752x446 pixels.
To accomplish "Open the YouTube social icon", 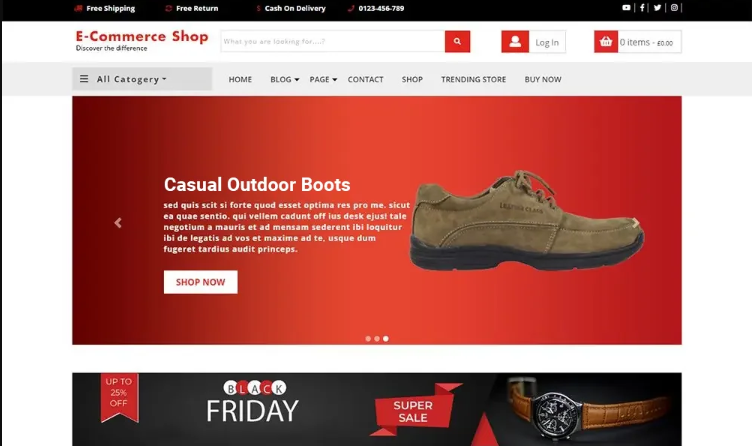I will point(626,8).
